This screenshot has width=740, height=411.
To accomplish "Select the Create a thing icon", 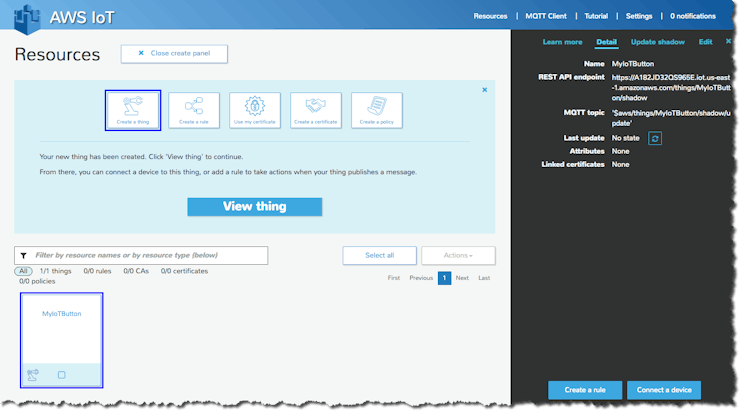I will tap(133, 110).
